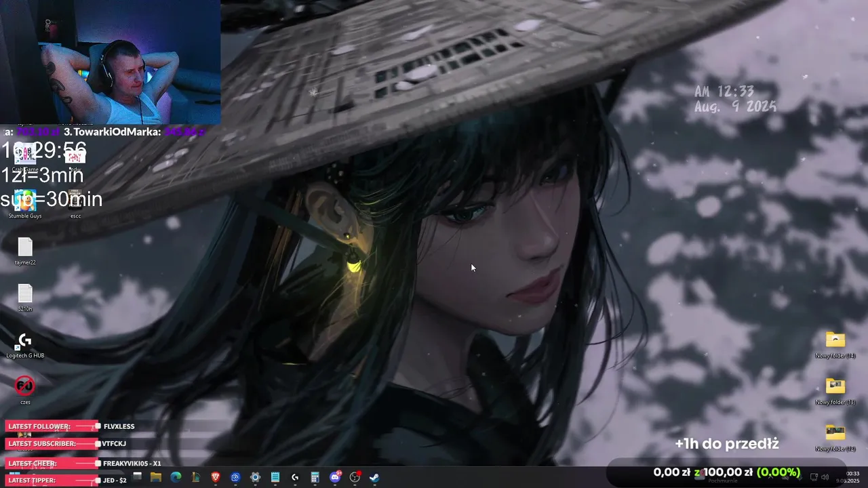Open the Crab Game desktop shortcut

pos(25,158)
